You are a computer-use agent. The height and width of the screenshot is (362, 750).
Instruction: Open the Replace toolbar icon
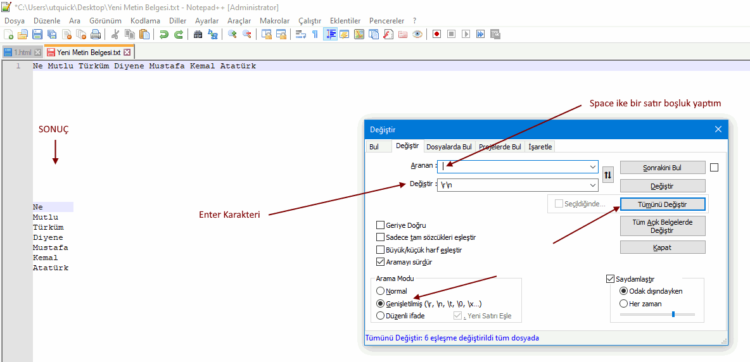(212, 34)
